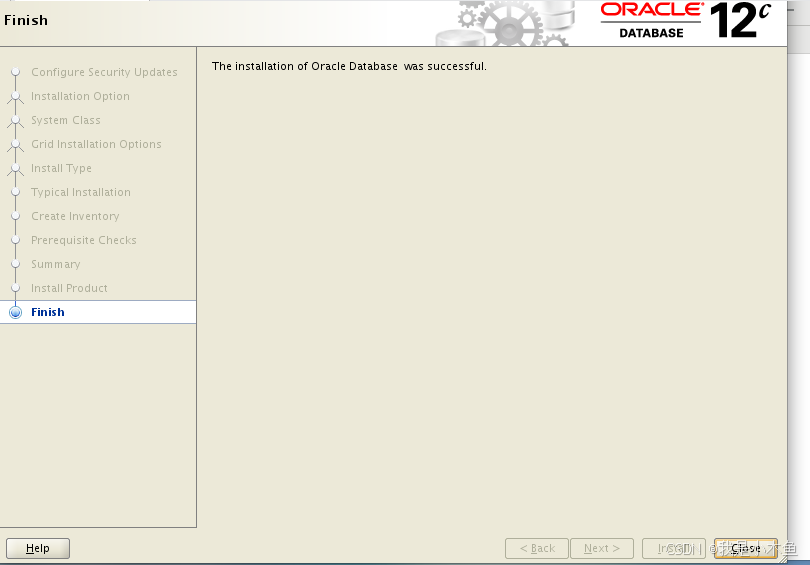Select the Prerequisite Checks step
810x565 pixels.
click(84, 240)
